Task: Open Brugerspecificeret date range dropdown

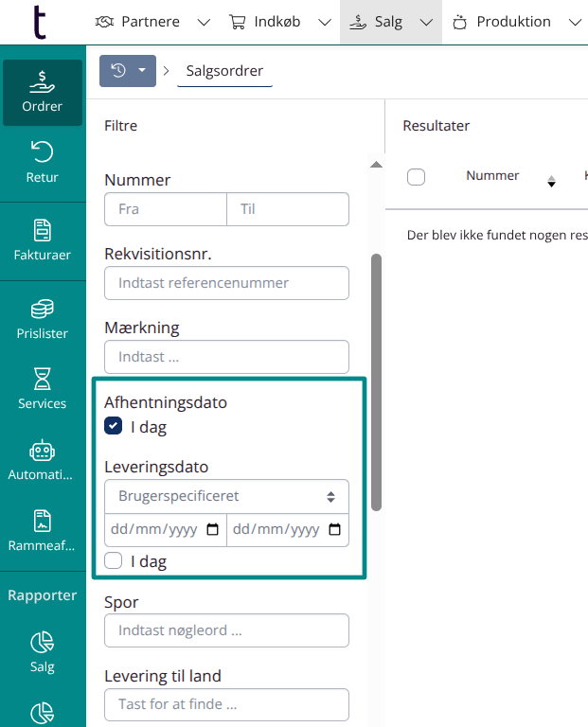Action: (226, 496)
